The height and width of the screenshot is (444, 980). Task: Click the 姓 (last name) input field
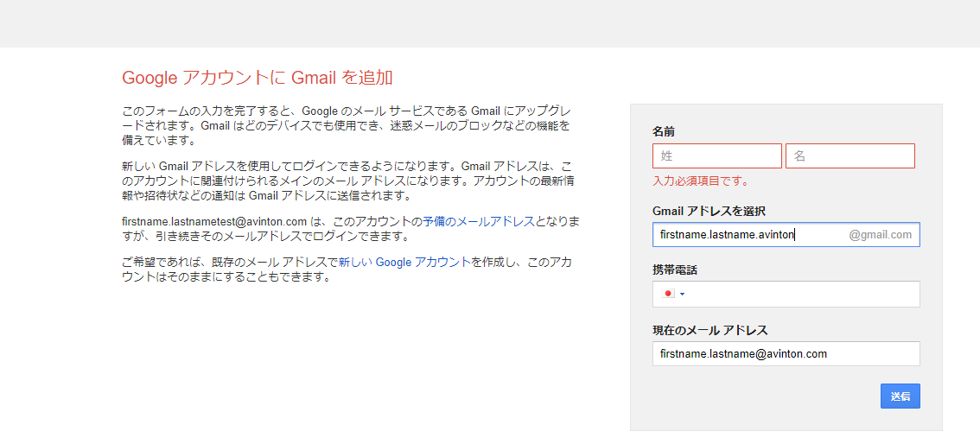[717, 156]
